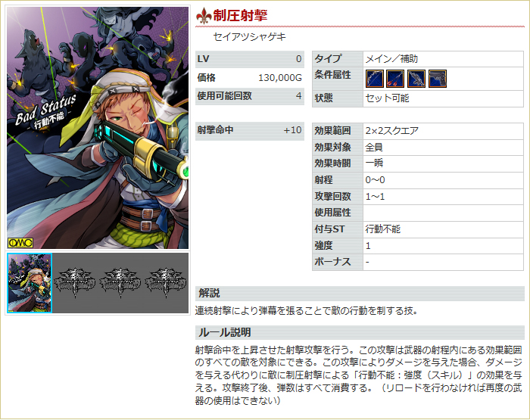Screen dimensions: 530x420
Task: Click the red-fletched arrows condition icon
Action: [x=395, y=79]
